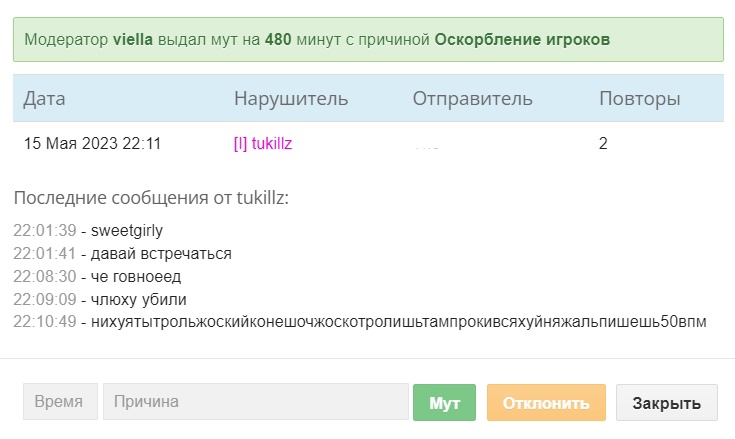Click the long message from 22:10:49

pos(398,323)
